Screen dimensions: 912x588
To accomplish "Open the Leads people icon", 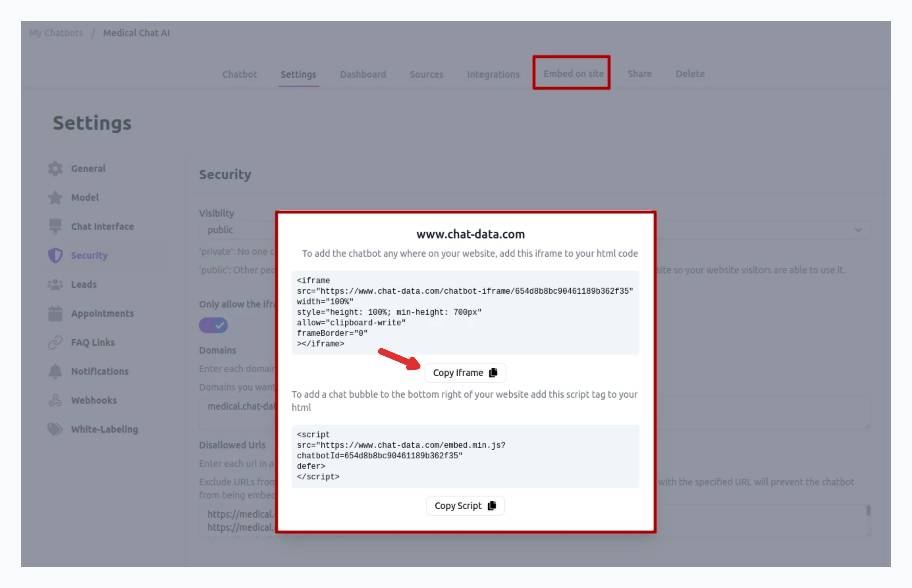I will click(x=55, y=284).
